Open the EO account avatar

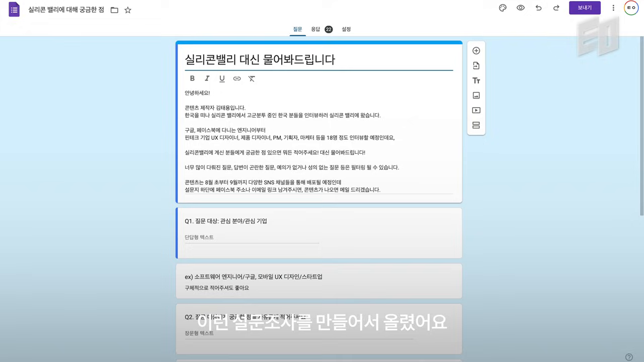pyautogui.click(x=631, y=8)
